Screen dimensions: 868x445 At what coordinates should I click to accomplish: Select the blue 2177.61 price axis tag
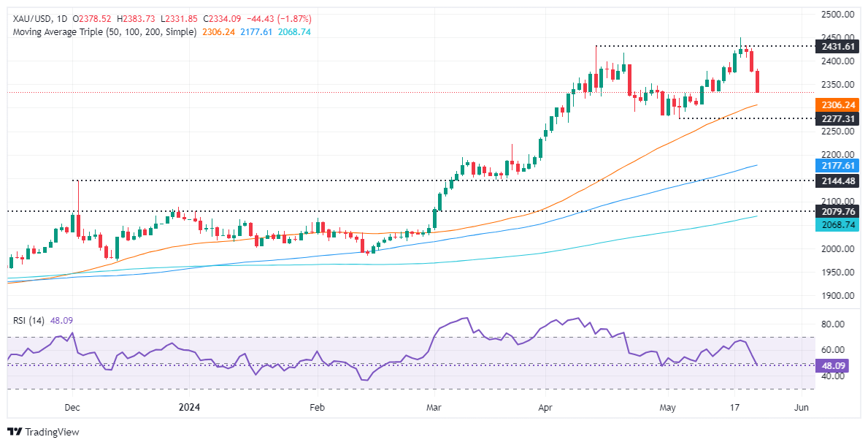pyautogui.click(x=834, y=165)
